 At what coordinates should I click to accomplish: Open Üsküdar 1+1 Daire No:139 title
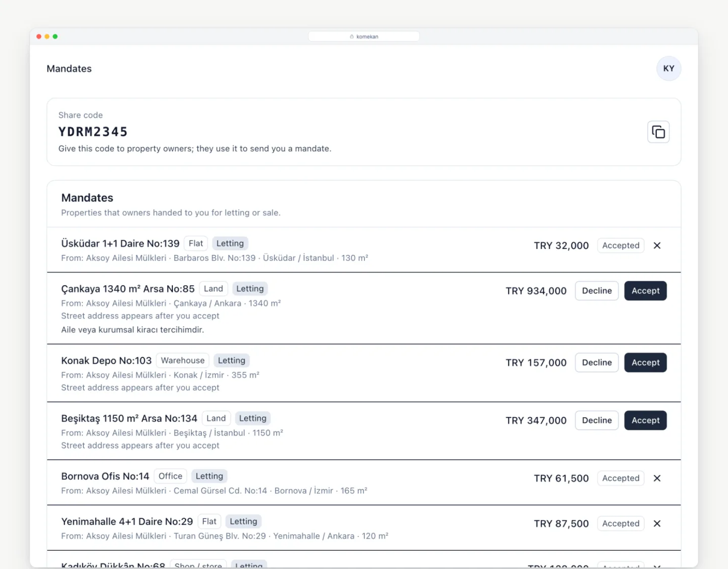coord(120,243)
